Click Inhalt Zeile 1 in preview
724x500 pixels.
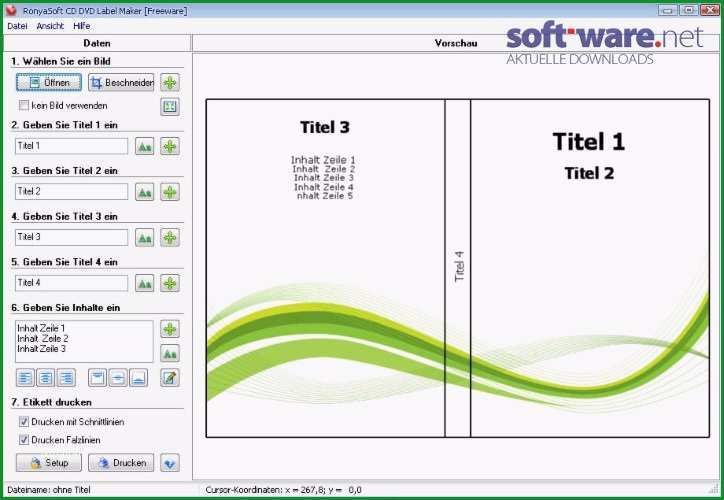(323, 160)
